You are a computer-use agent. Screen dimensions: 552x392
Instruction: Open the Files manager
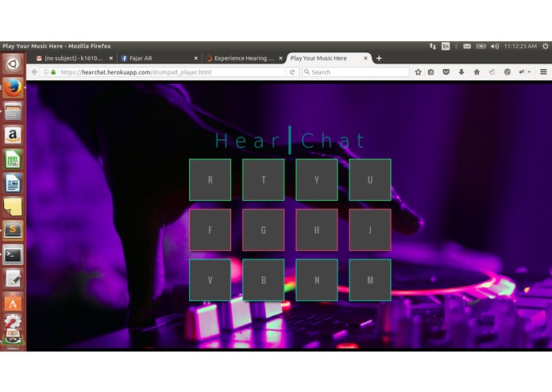pos(13,111)
